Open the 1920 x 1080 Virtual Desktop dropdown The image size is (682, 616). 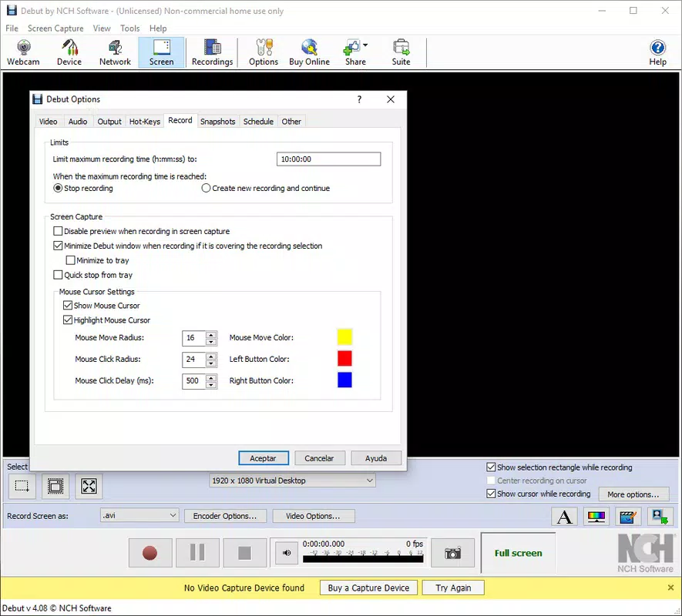[x=292, y=480]
